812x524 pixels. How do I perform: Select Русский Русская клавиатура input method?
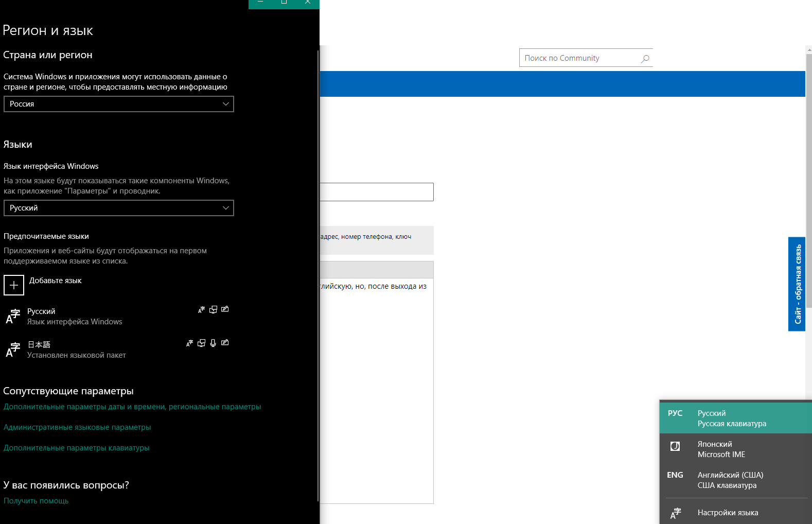(x=736, y=418)
